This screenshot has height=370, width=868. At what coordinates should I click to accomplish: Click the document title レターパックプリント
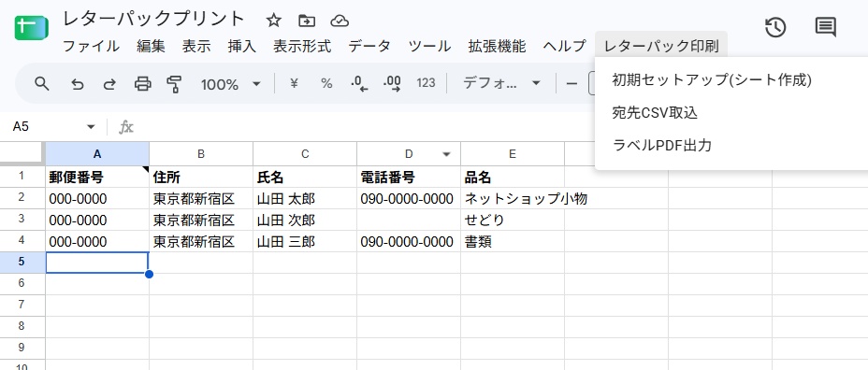click(x=153, y=20)
